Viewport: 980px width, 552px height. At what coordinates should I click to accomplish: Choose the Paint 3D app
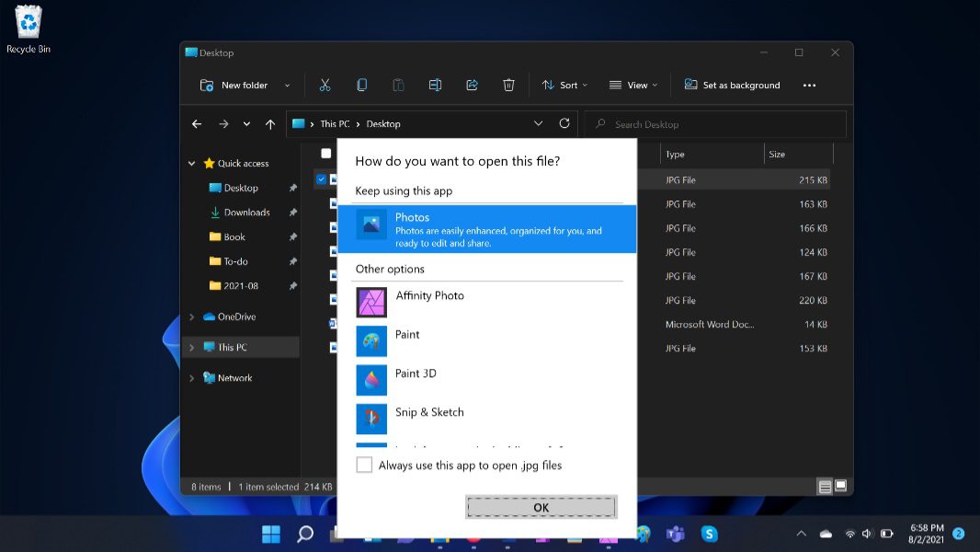click(416, 374)
